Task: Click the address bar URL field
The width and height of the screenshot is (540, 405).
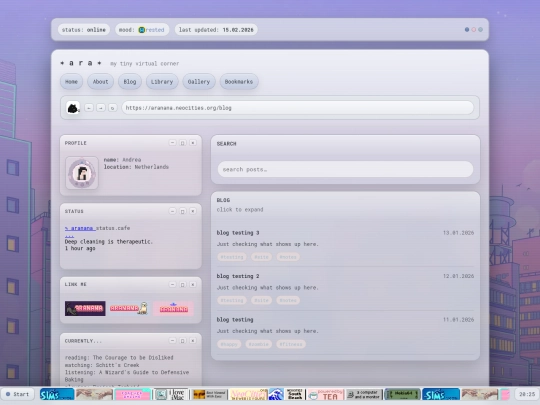Action: tap(298, 108)
